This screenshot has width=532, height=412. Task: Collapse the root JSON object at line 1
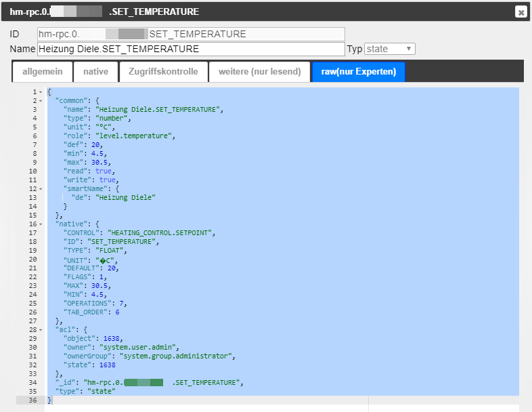click(x=41, y=92)
